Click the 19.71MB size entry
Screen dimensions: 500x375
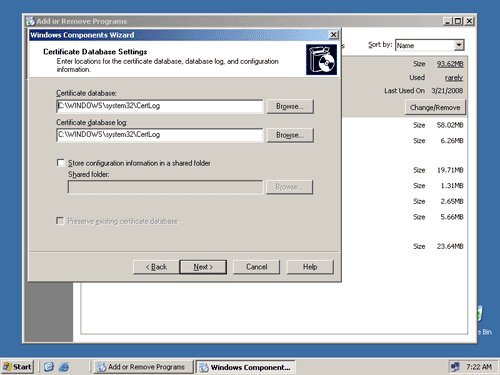click(x=450, y=170)
